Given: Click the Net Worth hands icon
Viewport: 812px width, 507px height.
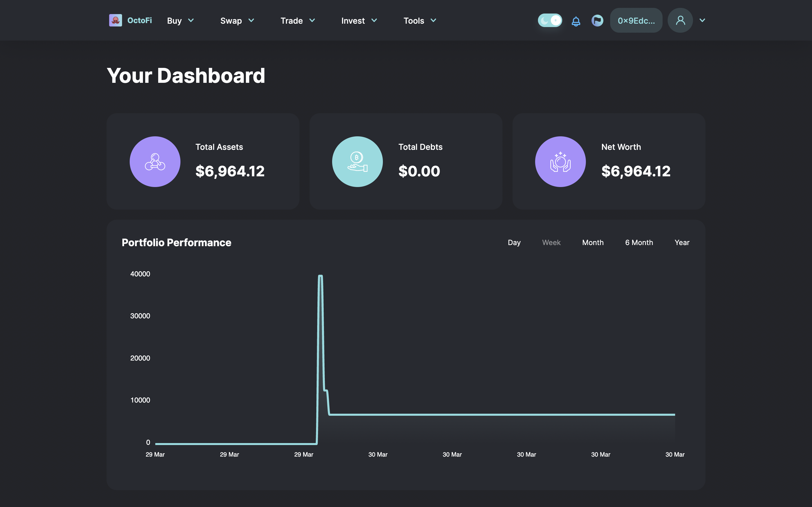Looking at the screenshot, I should tap(560, 162).
